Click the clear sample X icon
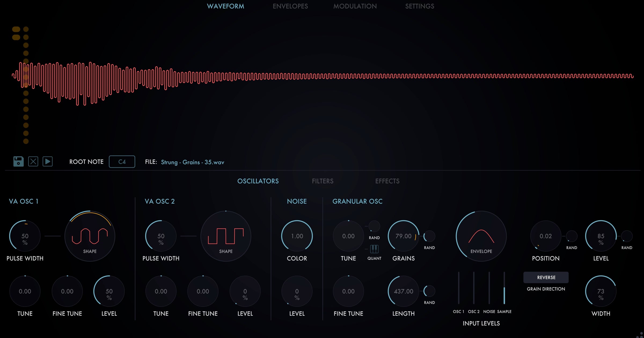 [x=33, y=161]
